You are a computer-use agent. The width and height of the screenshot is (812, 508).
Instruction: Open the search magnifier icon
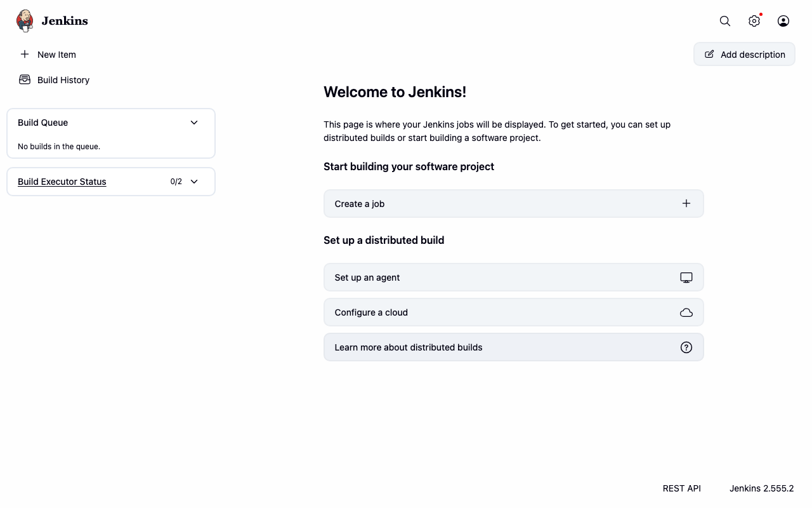[x=725, y=21]
